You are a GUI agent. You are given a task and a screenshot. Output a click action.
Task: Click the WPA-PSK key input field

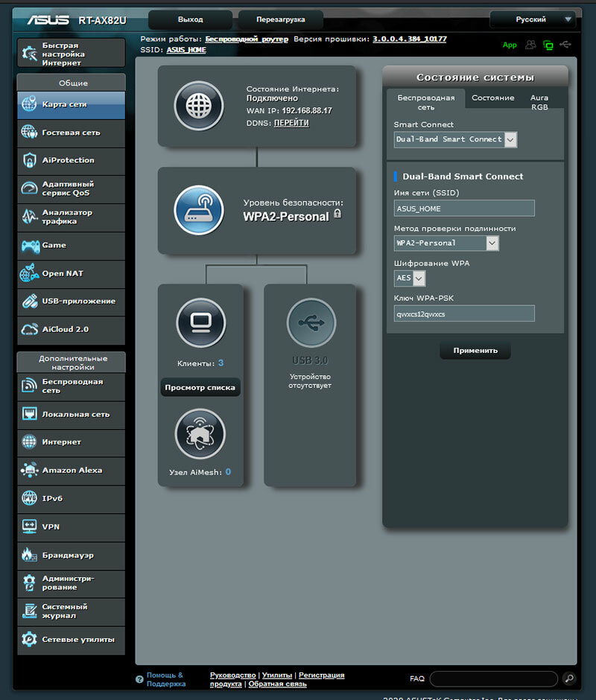tap(463, 314)
